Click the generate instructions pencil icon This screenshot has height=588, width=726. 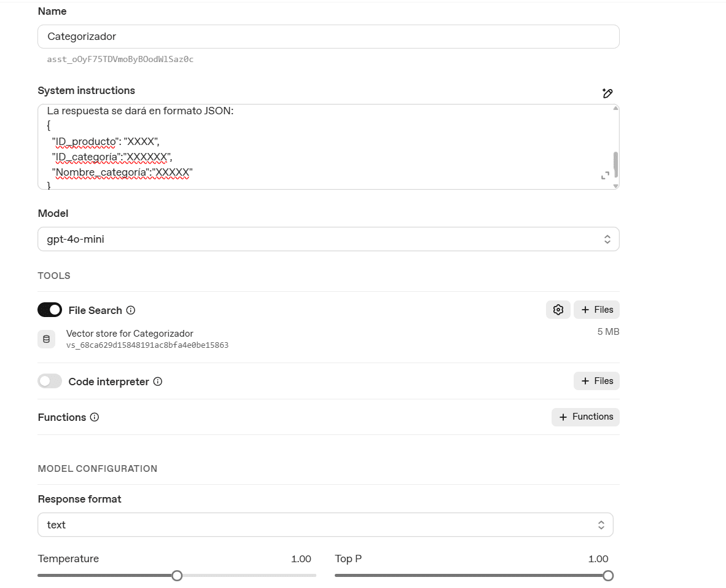(x=607, y=93)
